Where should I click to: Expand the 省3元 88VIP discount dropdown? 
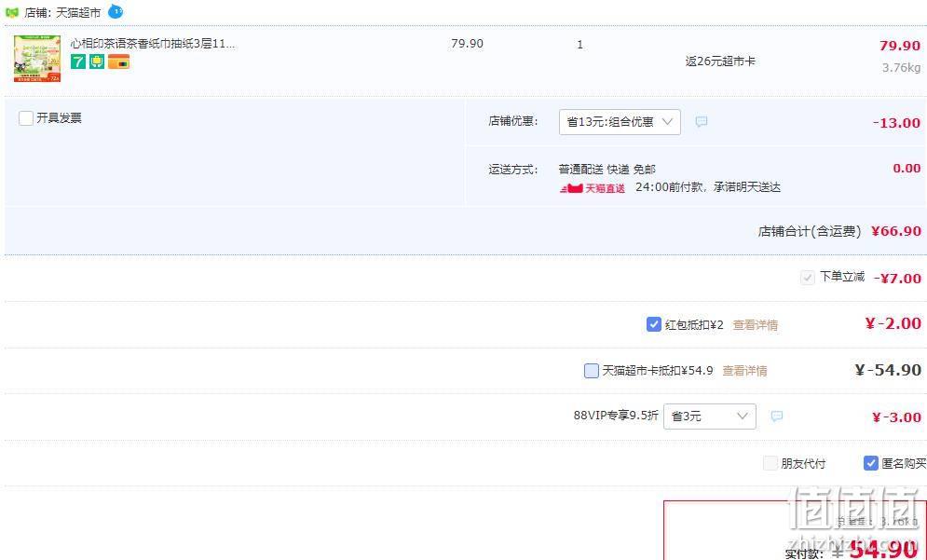click(709, 417)
